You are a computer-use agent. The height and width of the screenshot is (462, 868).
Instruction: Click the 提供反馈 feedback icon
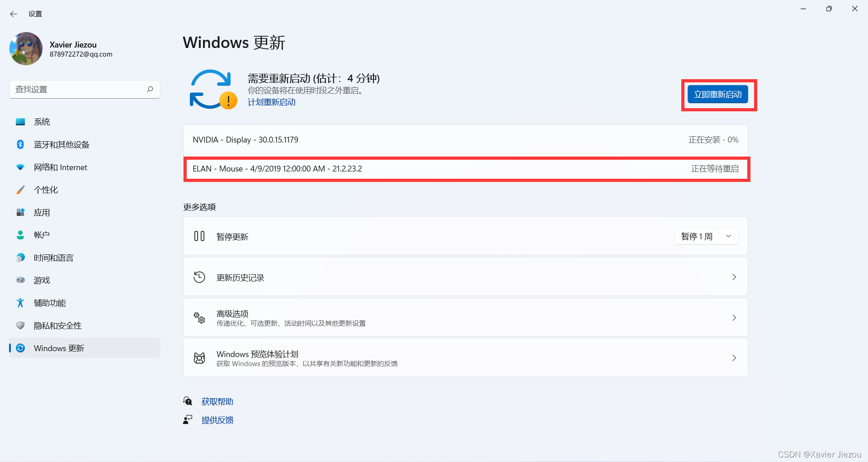coord(188,419)
